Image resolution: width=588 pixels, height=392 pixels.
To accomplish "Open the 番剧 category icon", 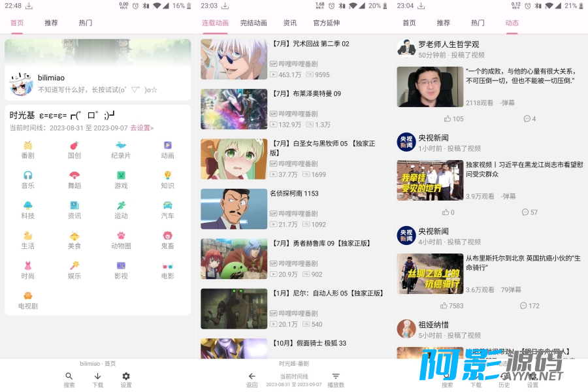I will pos(27,150).
